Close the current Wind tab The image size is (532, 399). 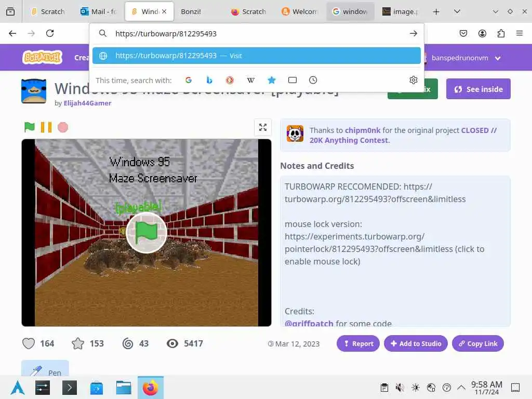click(164, 11)
